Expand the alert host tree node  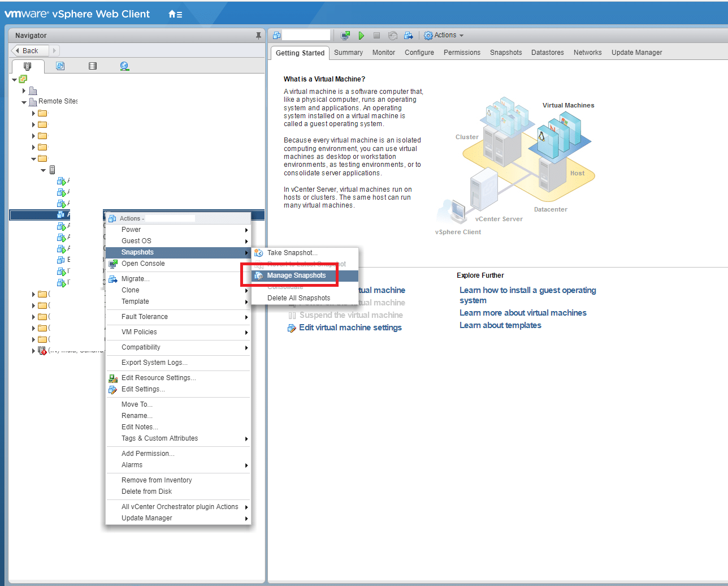34,351
